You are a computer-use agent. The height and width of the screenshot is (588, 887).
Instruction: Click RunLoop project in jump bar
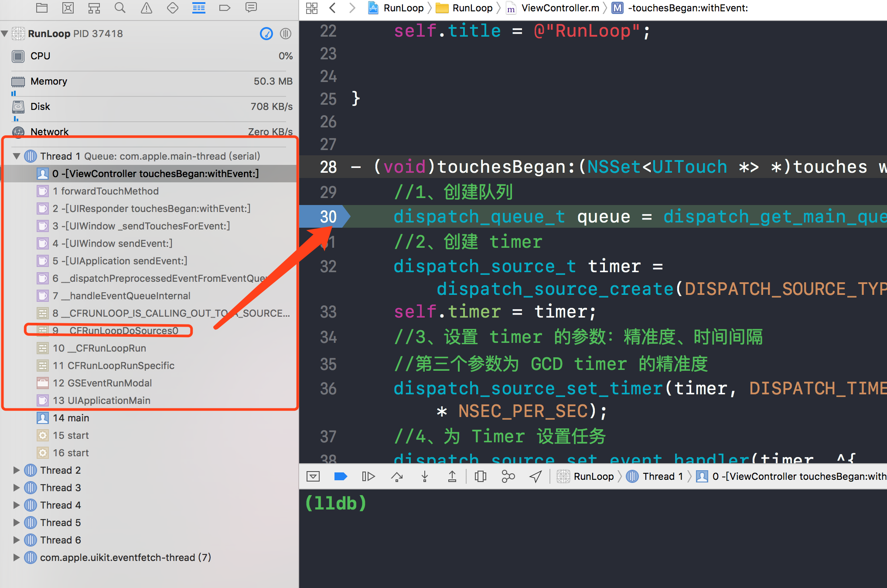(x=403, y=8)
